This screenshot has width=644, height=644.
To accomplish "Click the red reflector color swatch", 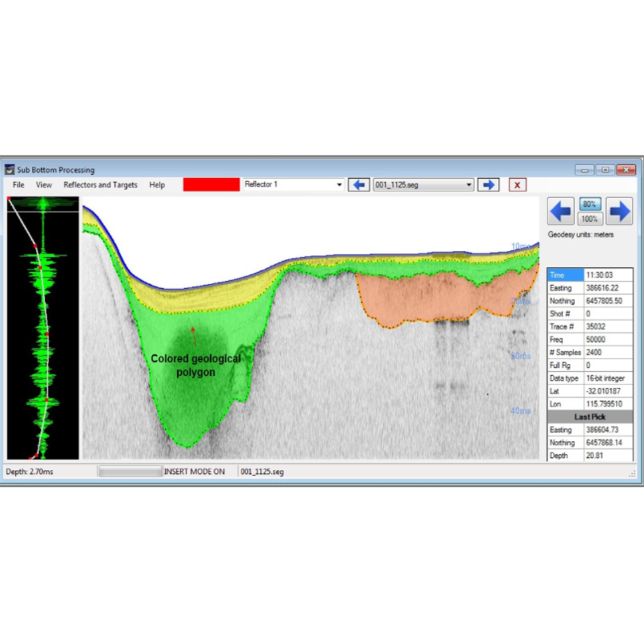I will pos(211,184).
